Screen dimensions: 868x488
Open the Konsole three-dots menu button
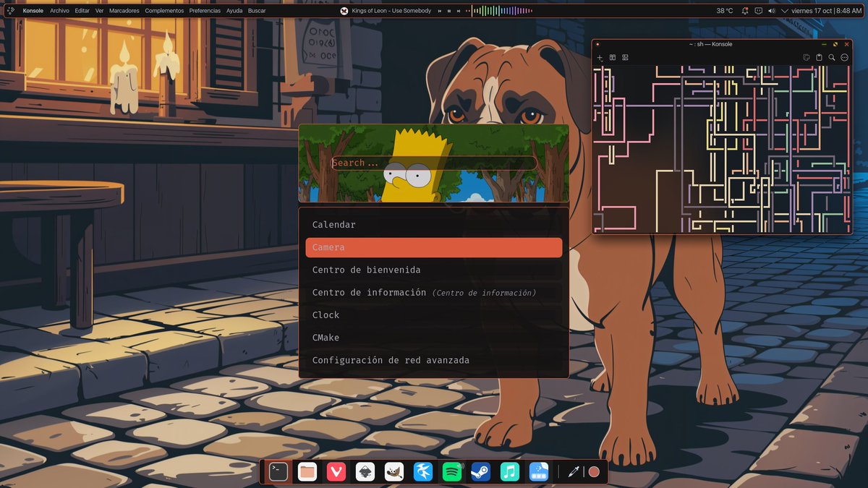[x=844, y=57]
